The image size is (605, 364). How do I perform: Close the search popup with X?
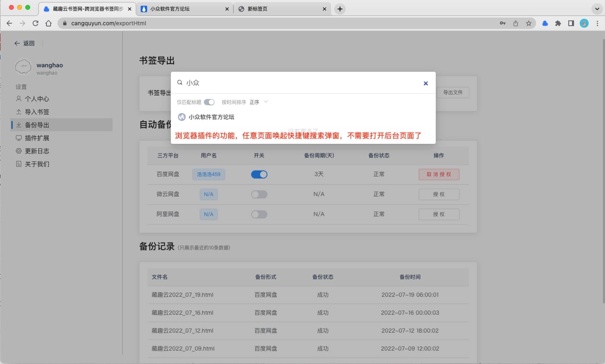click(426, 83)
